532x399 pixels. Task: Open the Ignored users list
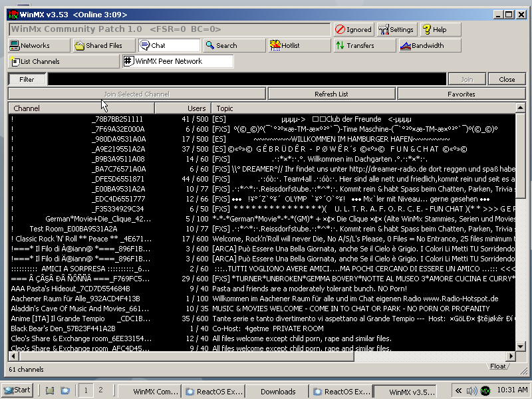click(x=354, y=29)
